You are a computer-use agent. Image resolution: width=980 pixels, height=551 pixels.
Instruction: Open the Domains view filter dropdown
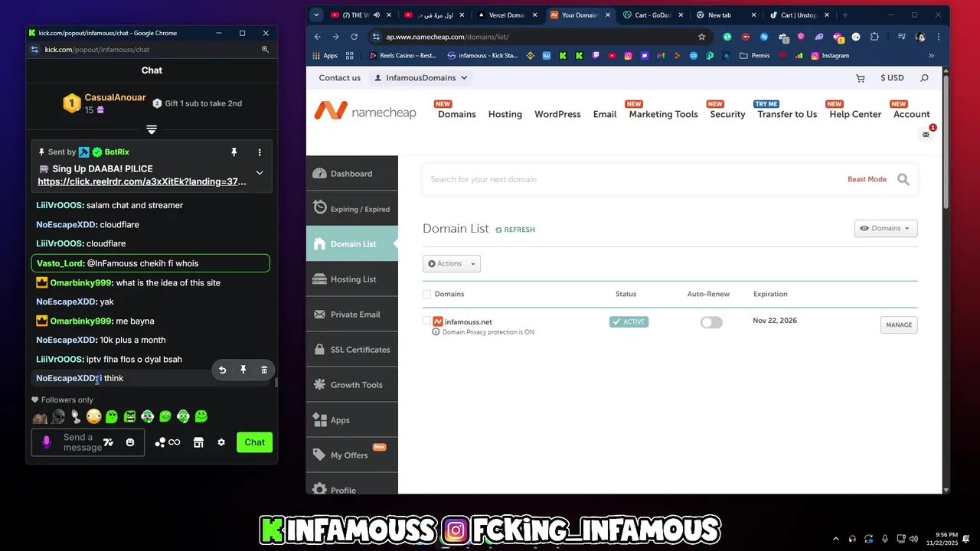click(886, 228)
